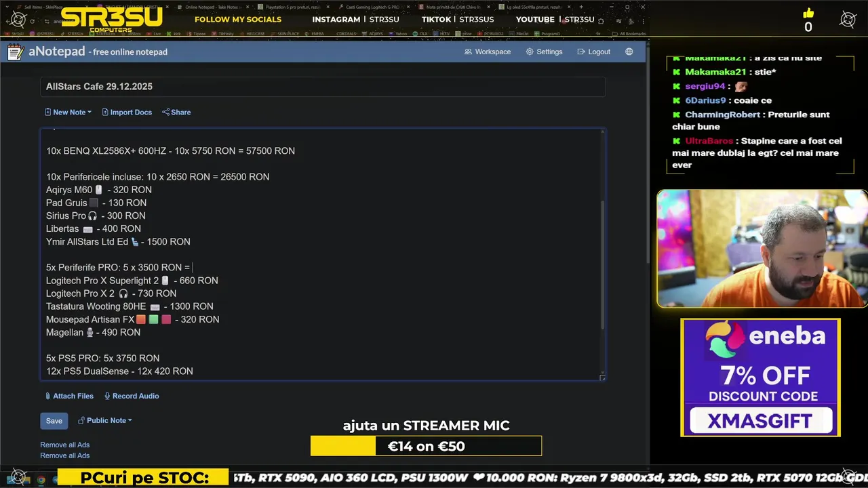Click 'Tastatura Wooting 80HE' line
Screen dimensions: 868x488
pos(130,306)
